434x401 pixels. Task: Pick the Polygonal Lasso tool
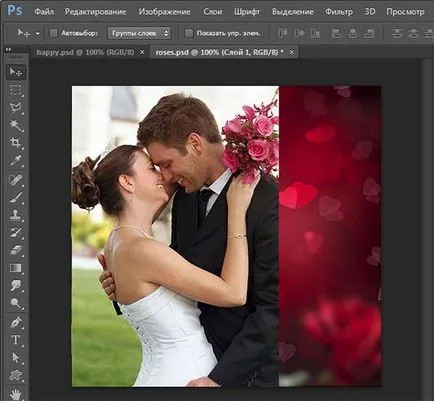[x=16, y=108]
